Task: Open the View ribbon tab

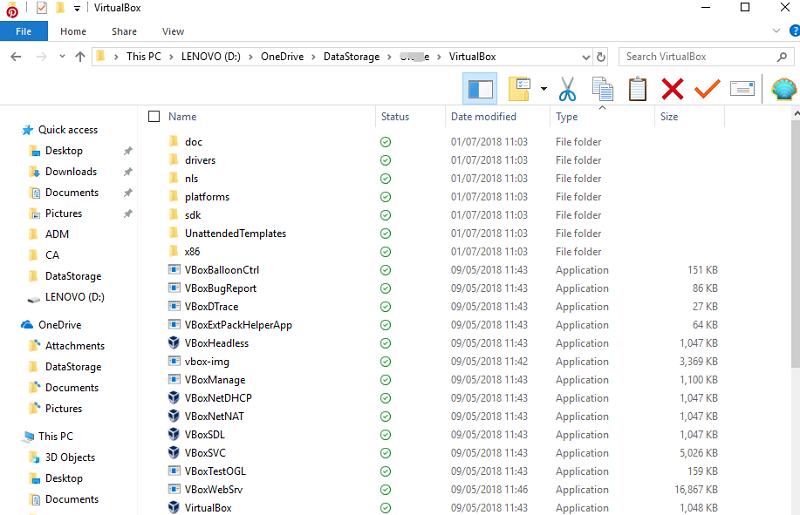Action: click(173, 31)
